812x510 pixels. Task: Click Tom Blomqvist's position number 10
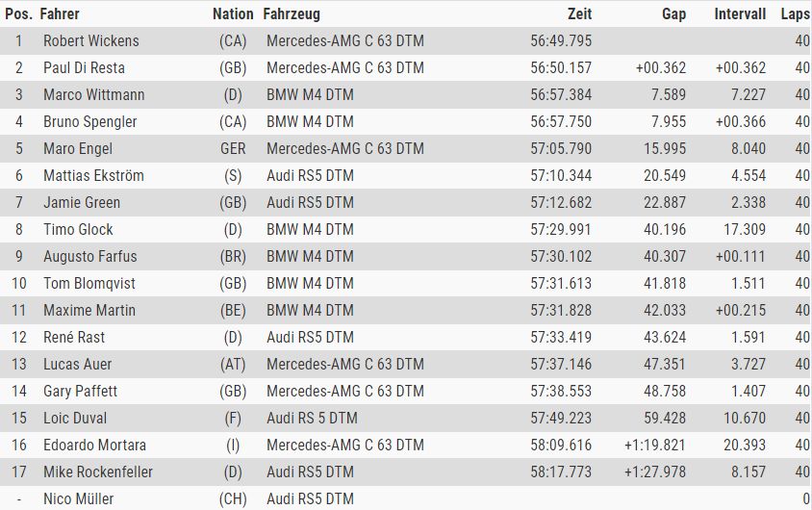pos(19,283)
